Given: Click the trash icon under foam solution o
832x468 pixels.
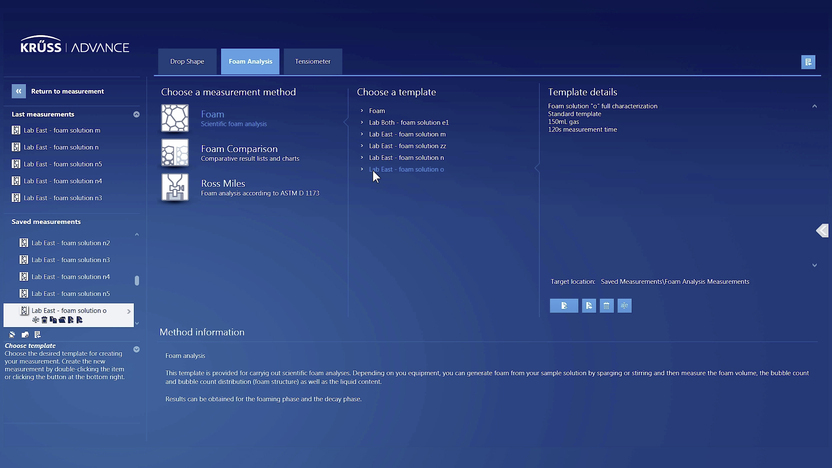Looking at the screenshot, I should pos(43,320).
